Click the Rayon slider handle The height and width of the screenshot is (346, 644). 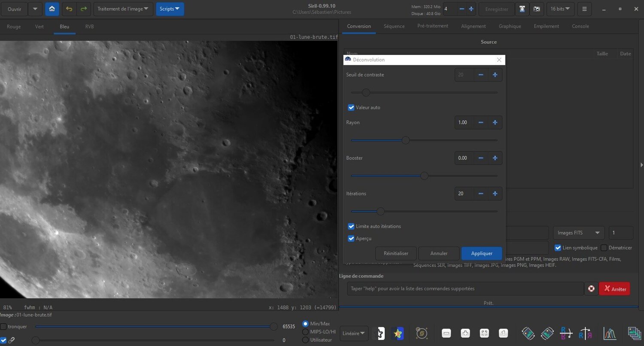coord(406,140)
